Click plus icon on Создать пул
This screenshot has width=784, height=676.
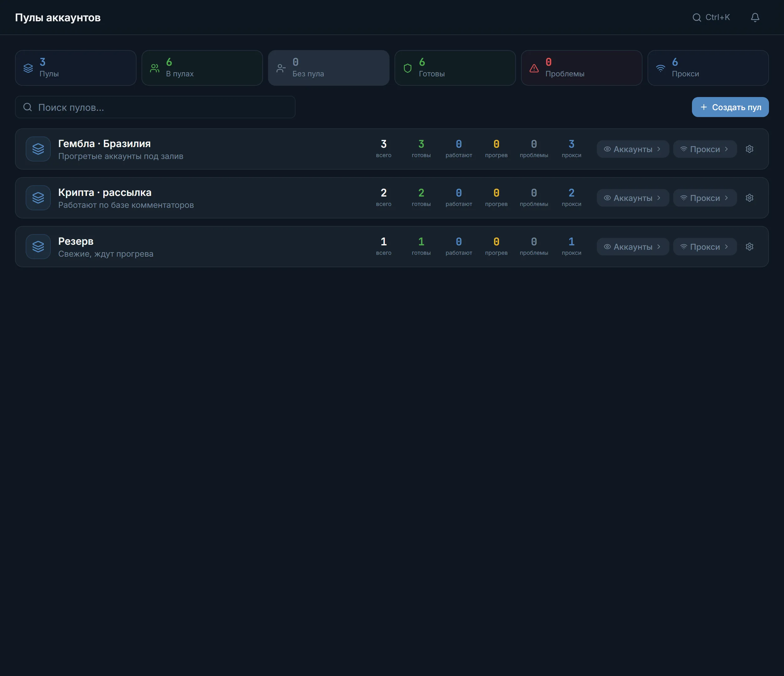(x=704, y=107)
